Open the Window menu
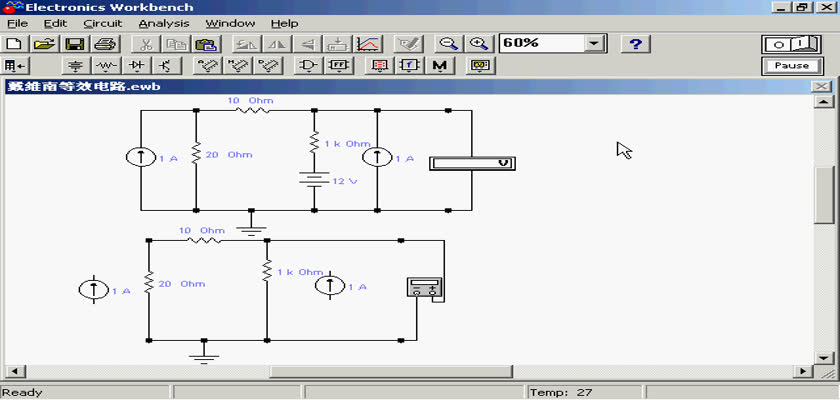 (230, 24)
